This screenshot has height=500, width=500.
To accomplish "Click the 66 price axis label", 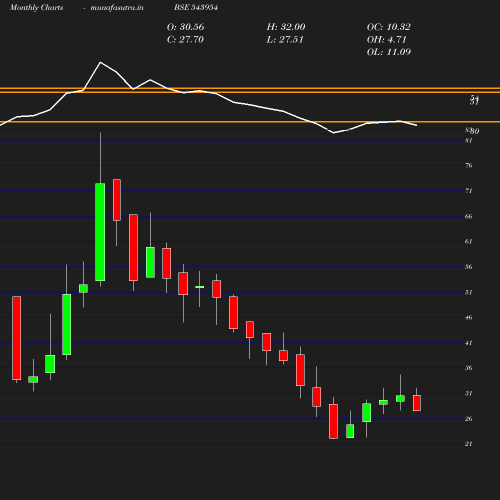I will 469,216.
